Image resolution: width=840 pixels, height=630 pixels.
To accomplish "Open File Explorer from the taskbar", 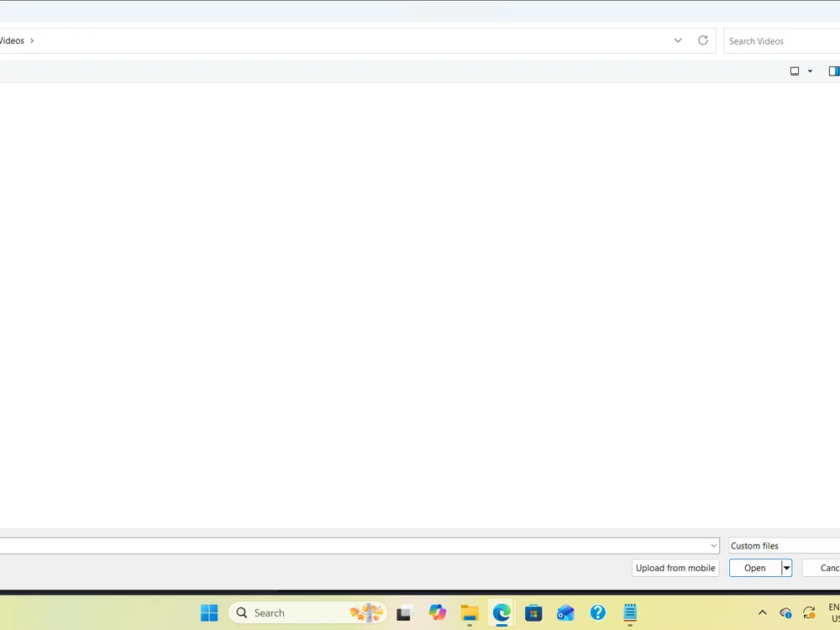I will (x=470, y=612).
